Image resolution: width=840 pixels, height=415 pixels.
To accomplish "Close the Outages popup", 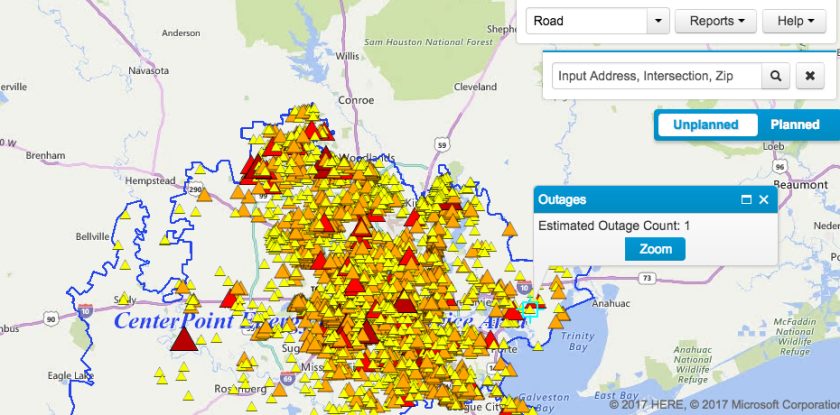I will 764,200.
